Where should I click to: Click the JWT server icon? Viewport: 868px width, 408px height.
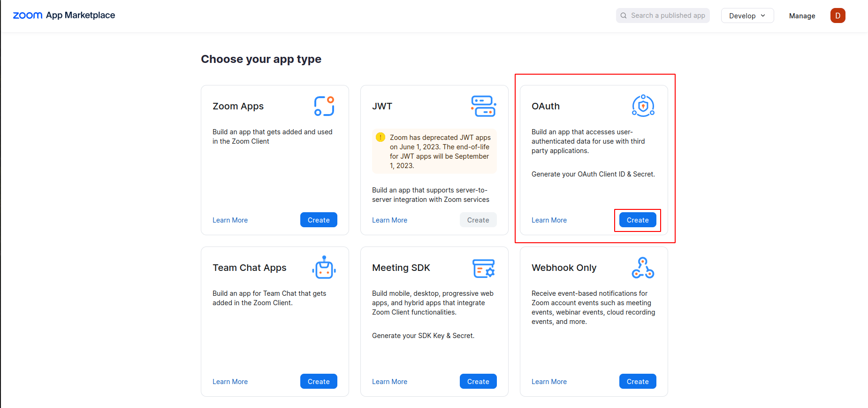(x=483, y=106)
